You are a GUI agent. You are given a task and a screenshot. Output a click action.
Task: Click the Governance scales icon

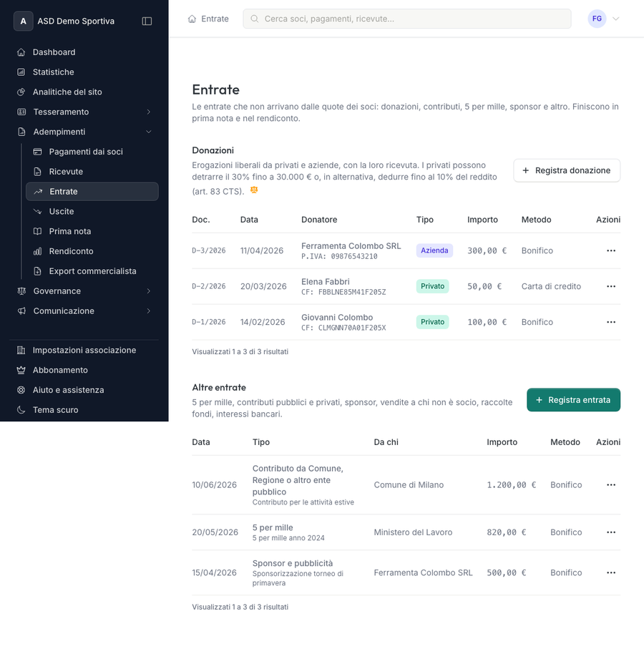(21, 291)
